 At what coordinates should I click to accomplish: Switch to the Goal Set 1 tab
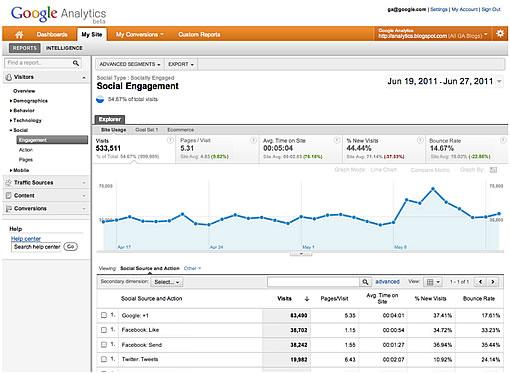pos(146,130)
